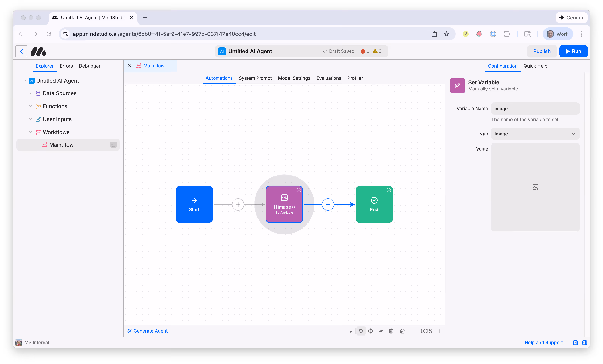Click the auto-arrange nodes icon

381,331
